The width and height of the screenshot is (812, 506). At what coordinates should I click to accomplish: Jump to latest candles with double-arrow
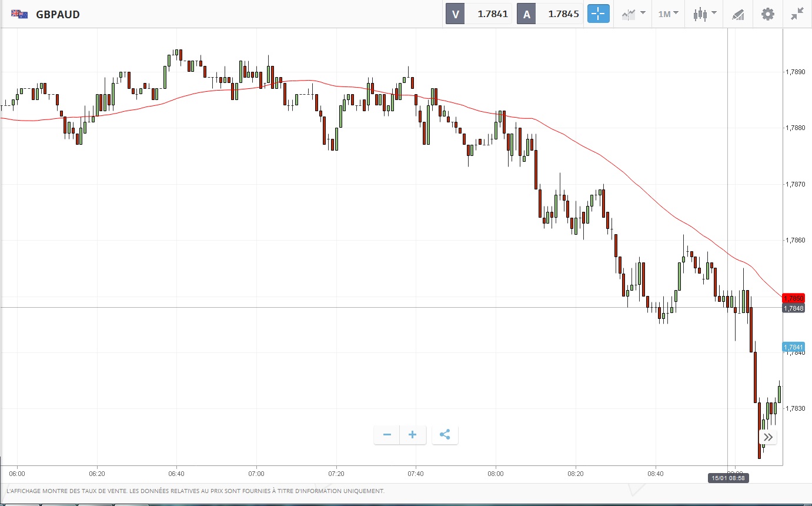click(768, 437)
